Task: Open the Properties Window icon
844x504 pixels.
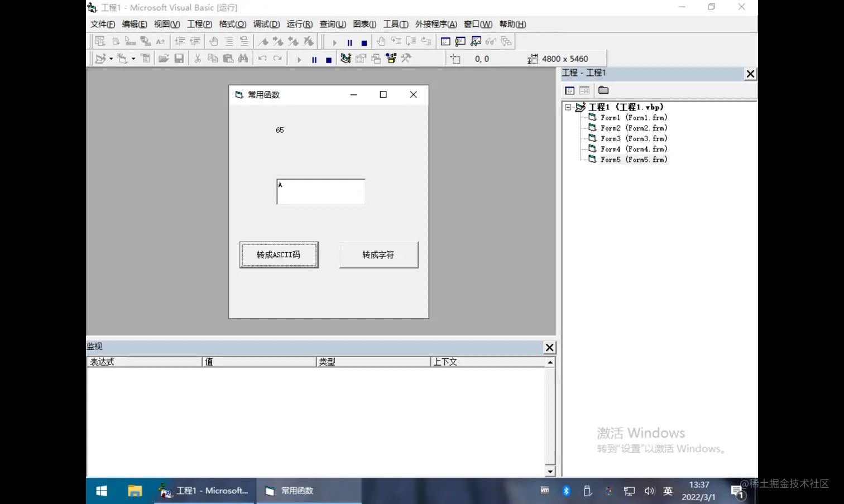Action: 361,58
